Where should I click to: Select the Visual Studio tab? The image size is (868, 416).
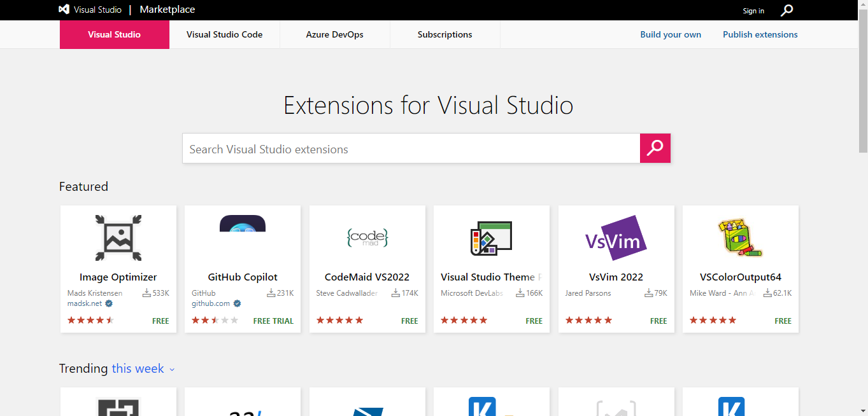tap(115, 34)
